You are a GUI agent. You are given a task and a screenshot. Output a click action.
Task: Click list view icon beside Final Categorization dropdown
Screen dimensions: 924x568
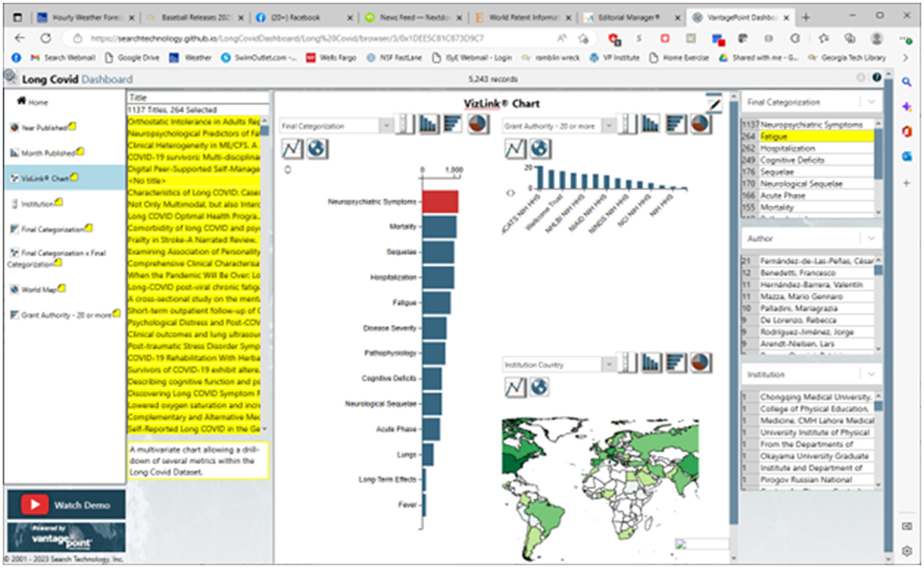pyautogui.click(x=404, y=124)
